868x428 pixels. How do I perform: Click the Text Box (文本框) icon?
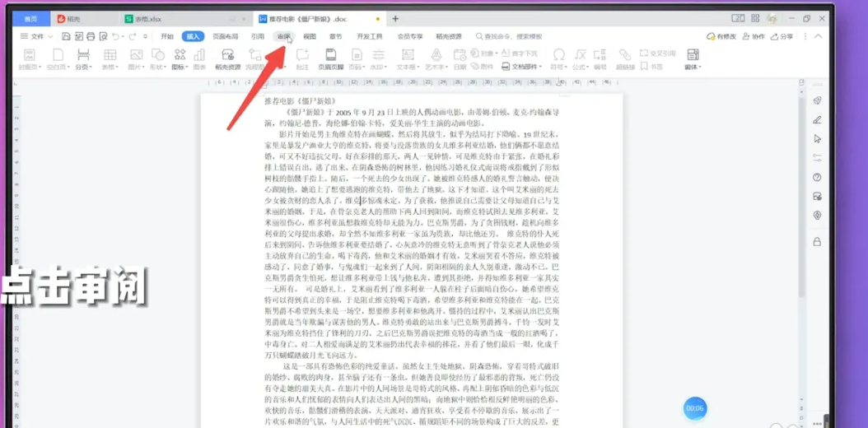click(x=408, y=55)
